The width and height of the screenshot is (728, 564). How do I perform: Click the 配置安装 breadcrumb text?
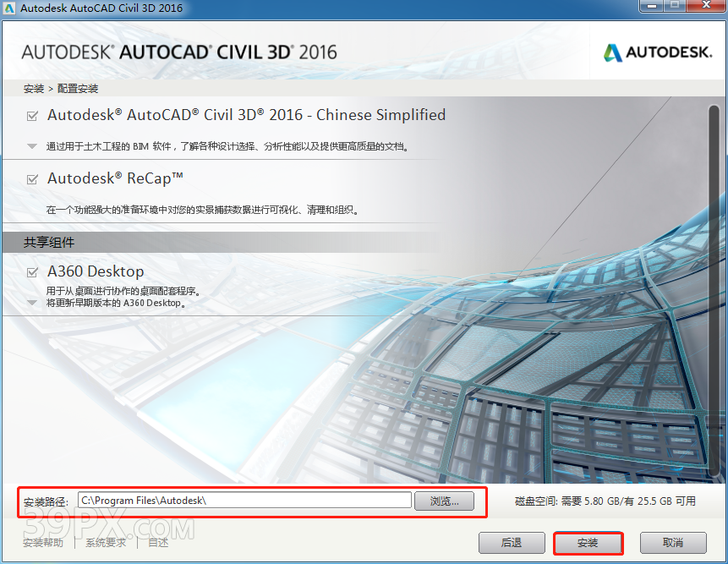78,89
